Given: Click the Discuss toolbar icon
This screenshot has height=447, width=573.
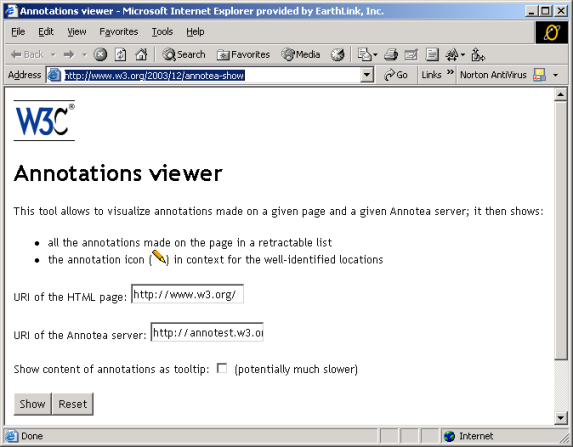Looking at the screenshot, I should [432, 55].
